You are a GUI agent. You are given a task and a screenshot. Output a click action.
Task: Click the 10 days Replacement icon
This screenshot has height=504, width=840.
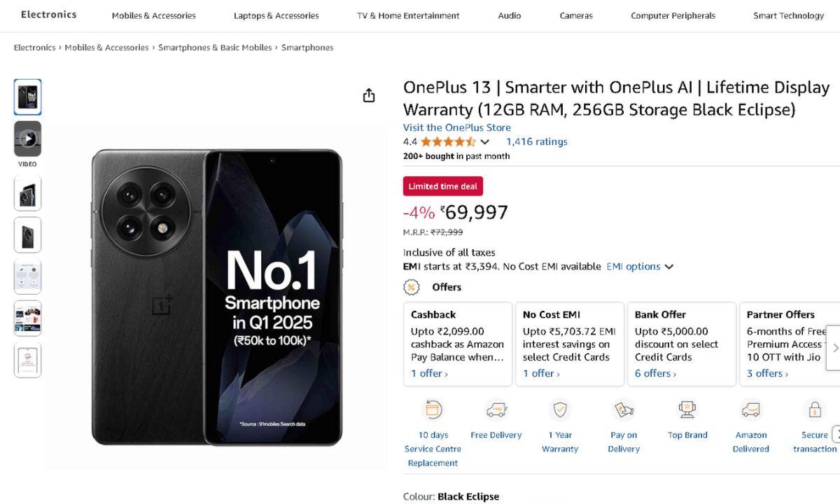(433, 410)
